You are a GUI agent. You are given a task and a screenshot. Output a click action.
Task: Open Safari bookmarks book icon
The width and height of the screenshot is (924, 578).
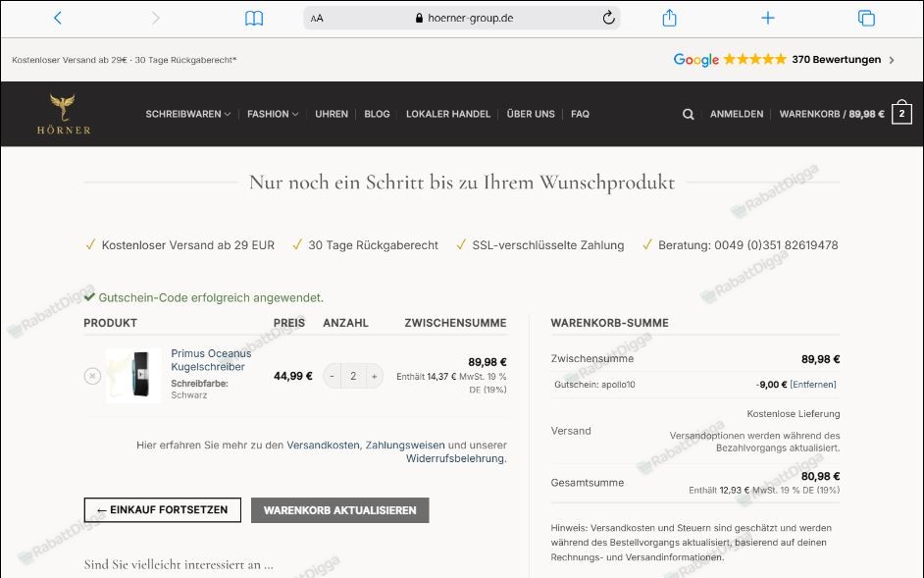[254, 19]
